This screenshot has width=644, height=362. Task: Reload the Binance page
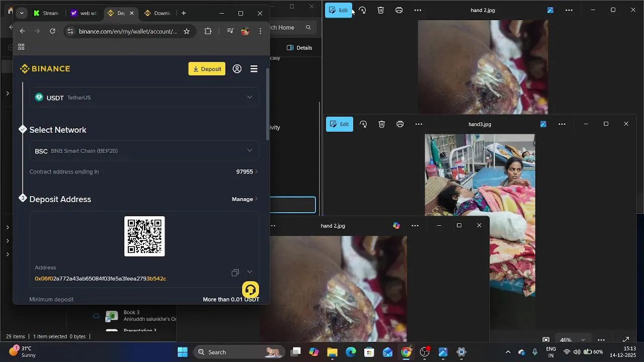[x=52, y=31]
